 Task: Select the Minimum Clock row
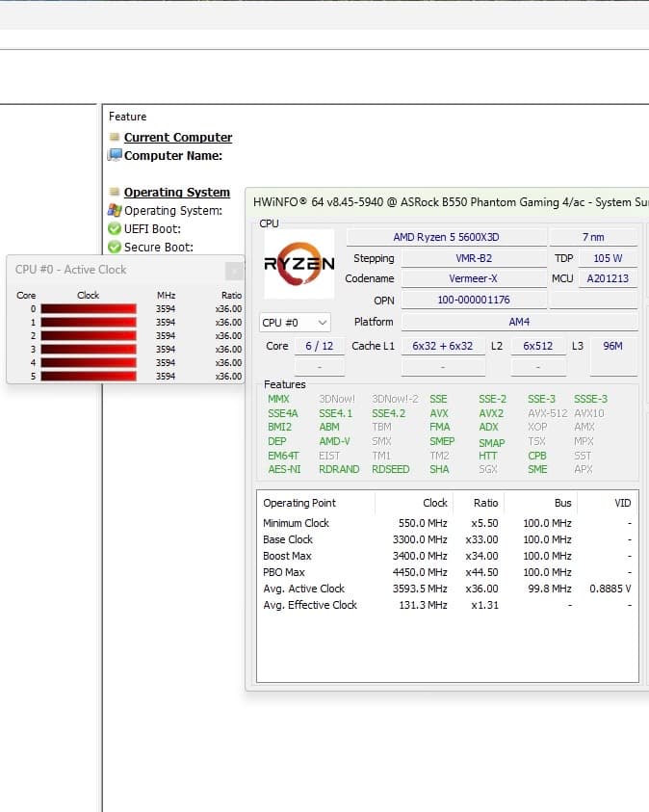pyautogui.click(x=447, y=523)
